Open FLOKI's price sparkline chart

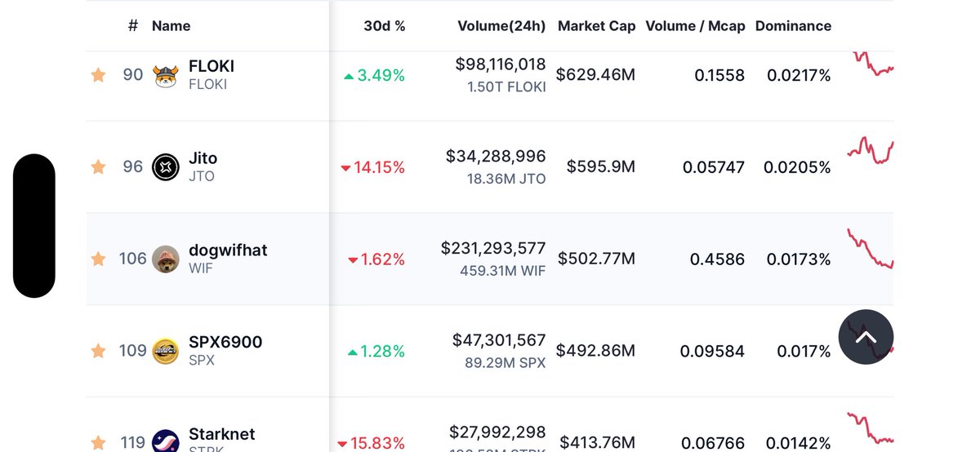pos(873,64)
